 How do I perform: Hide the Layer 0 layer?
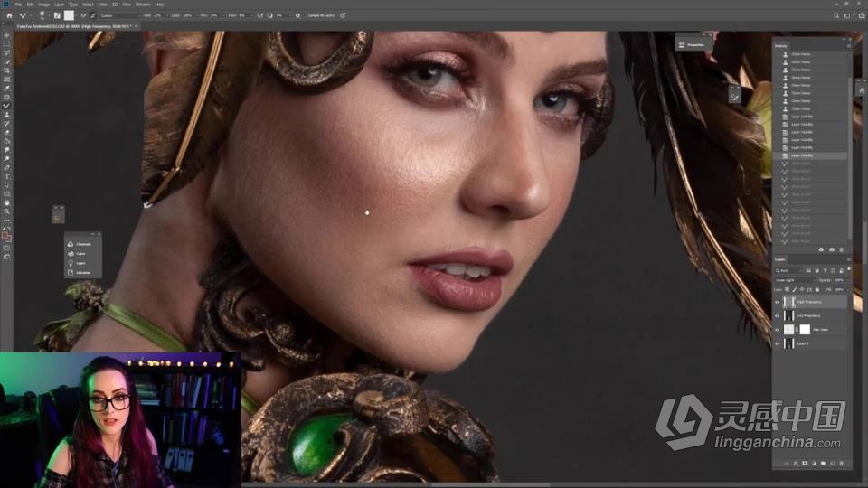coord(778,343)
